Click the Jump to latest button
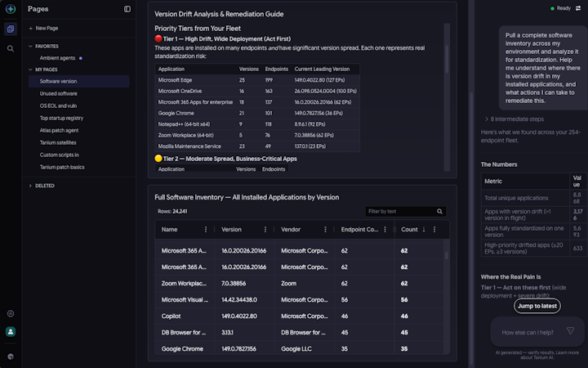The width and height of the screenshot is (588, 368). [537, 306]
